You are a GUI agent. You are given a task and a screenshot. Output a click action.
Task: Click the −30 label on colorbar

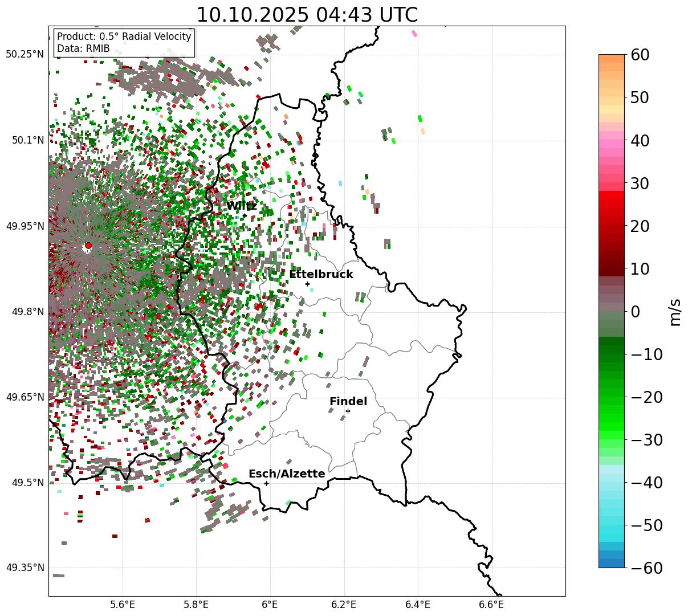(647, 439)
